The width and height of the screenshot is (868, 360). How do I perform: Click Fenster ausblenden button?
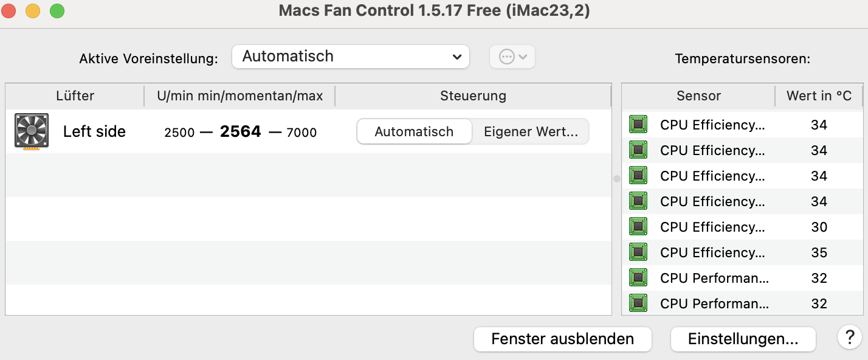[562, 339]
